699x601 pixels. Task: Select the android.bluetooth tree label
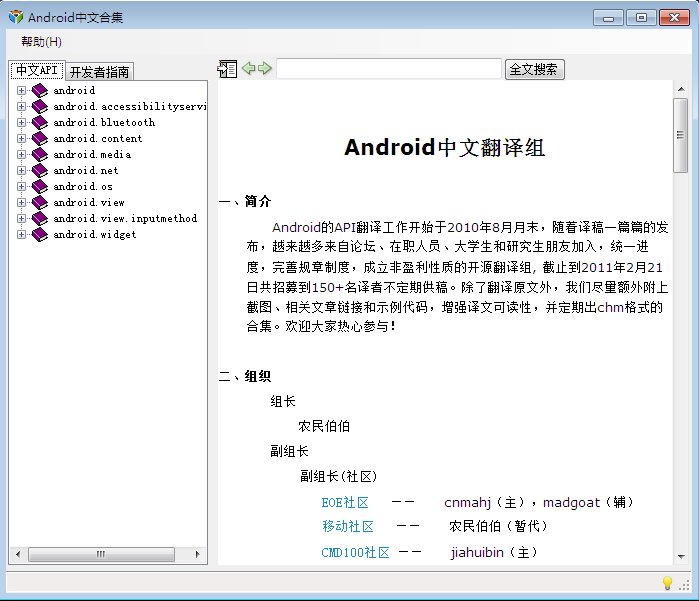point(104,123)
